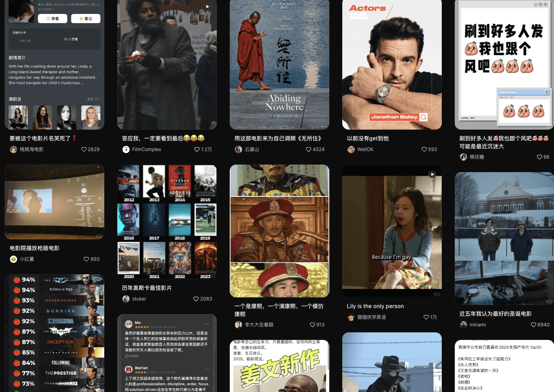Open the Actors 26 Jonathan Bailey cover image
The height and width of the screenshot is (392, 554).
[x=392, y=65]
